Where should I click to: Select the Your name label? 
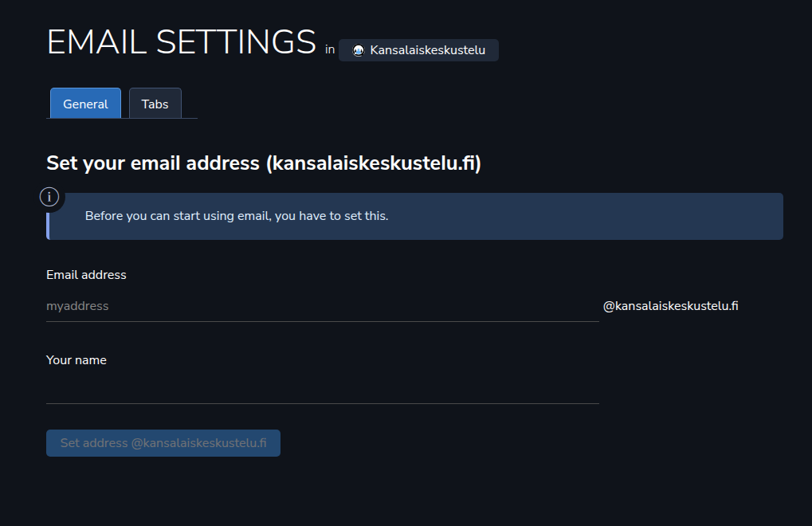pos(76,360)
